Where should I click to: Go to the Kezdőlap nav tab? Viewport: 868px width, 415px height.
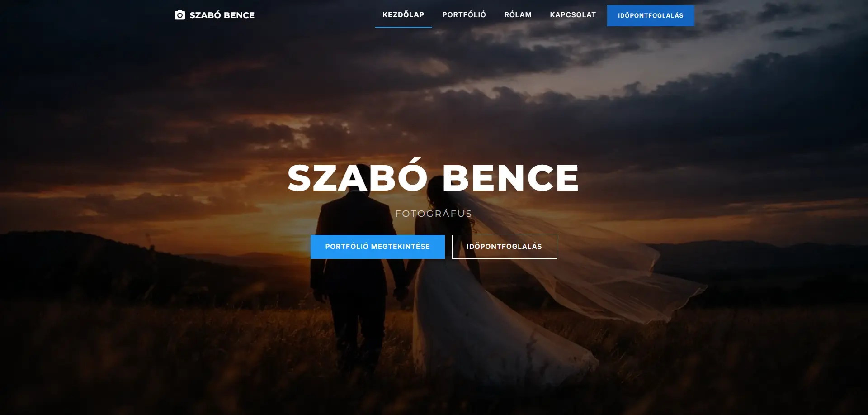click(403, 14)
